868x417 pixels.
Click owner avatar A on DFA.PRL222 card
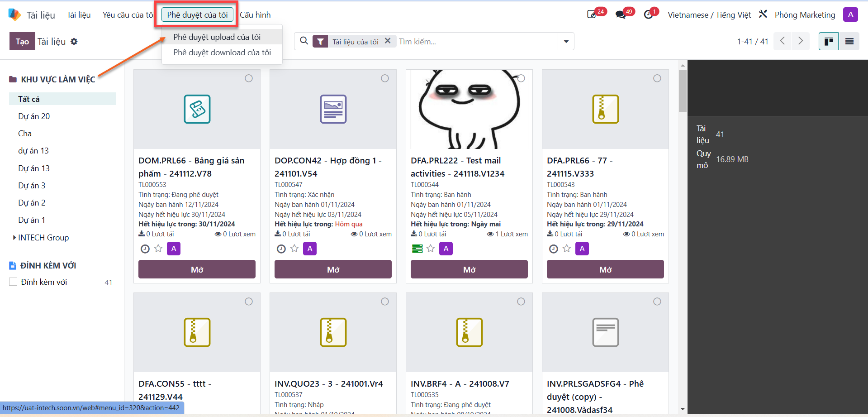click(446, 249)
